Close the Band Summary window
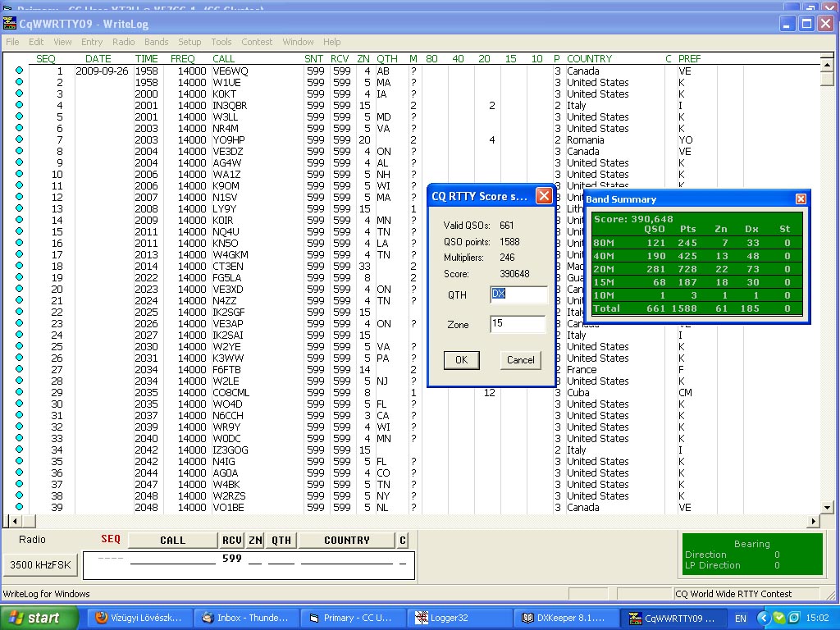Screen dimensions: 840x630 [x=801, y=199]
